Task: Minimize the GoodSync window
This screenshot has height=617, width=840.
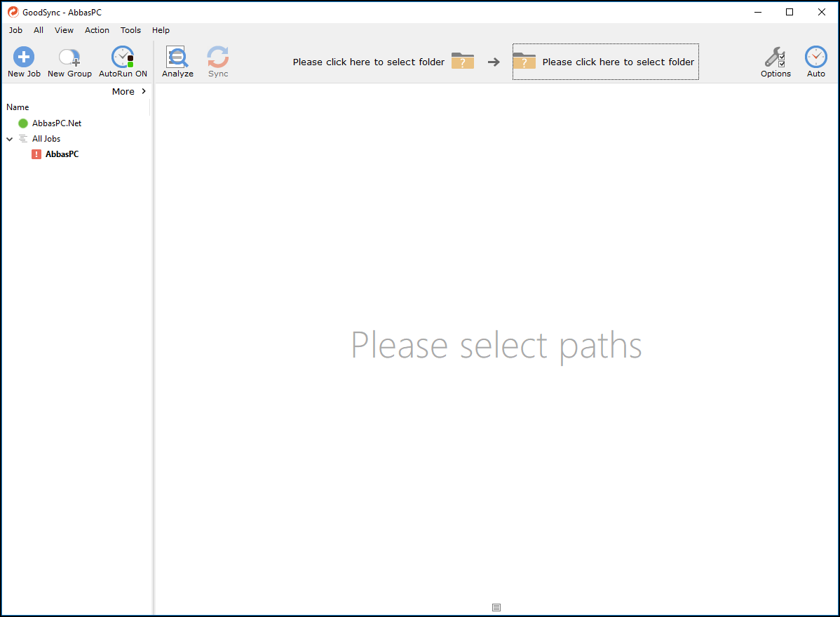Action: [757, 12]
